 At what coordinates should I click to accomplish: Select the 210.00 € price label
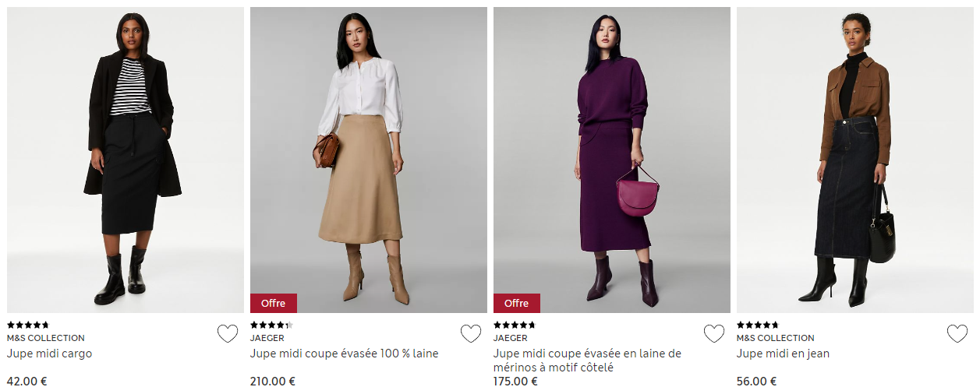point(273,382)
